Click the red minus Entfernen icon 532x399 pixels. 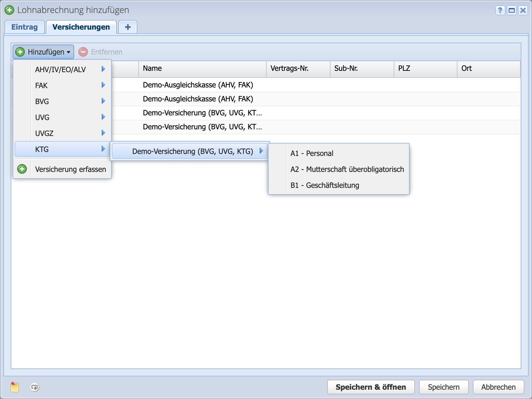click(83, 52)
